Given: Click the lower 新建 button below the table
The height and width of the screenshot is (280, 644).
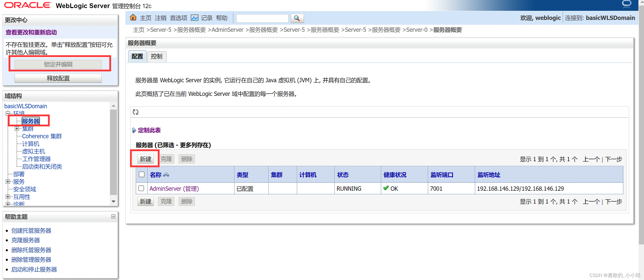Looking at the screenshot, I should pyautogui.click(x=146, y=201).
